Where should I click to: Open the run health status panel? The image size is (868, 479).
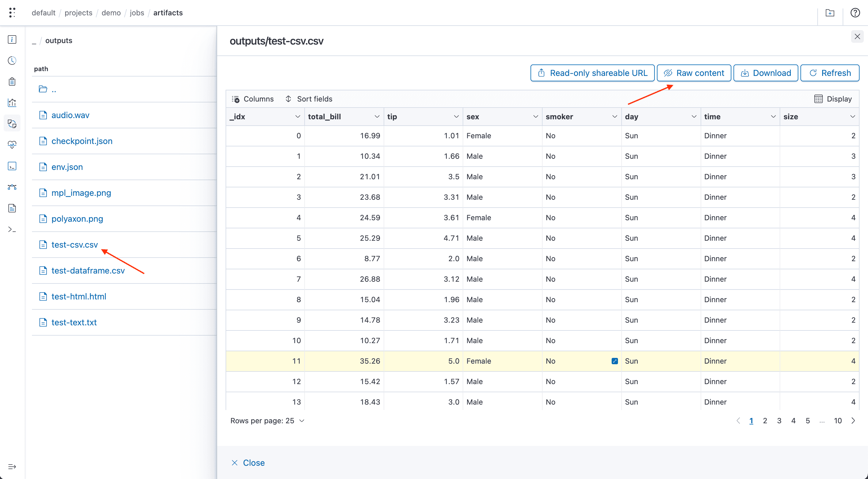[x=12, y=144]
